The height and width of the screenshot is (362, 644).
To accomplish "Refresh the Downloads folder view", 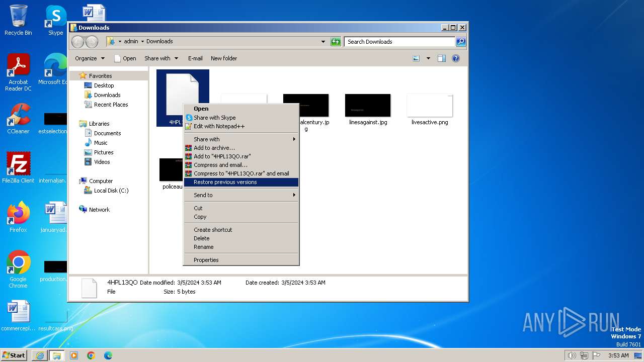I will (x=336, y=42).
